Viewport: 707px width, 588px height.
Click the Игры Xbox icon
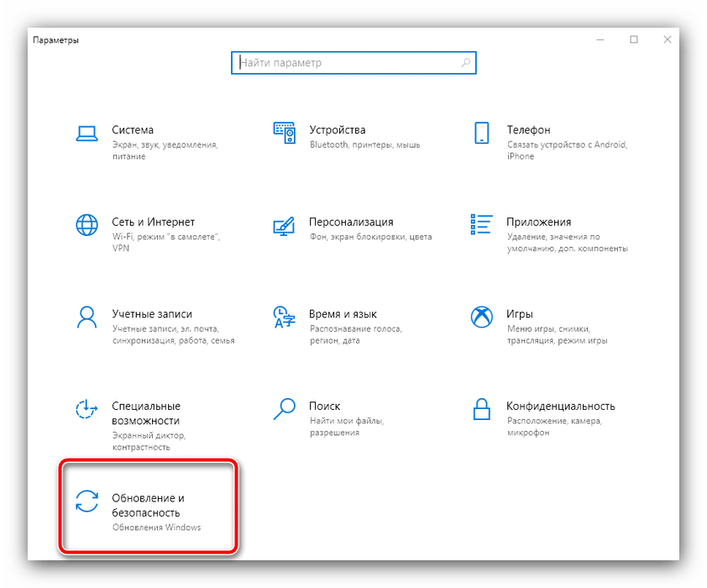pyautogui.click(x=482, y=317)
